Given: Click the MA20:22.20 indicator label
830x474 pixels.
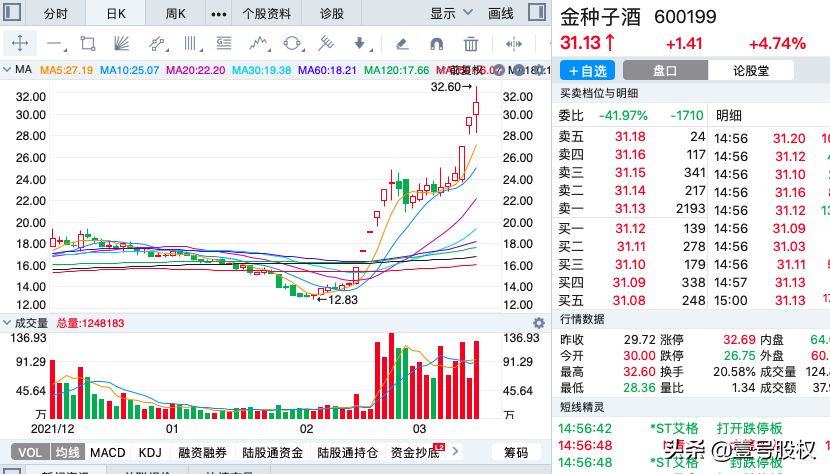Looking at the screenshot, I should click(195, 70).
